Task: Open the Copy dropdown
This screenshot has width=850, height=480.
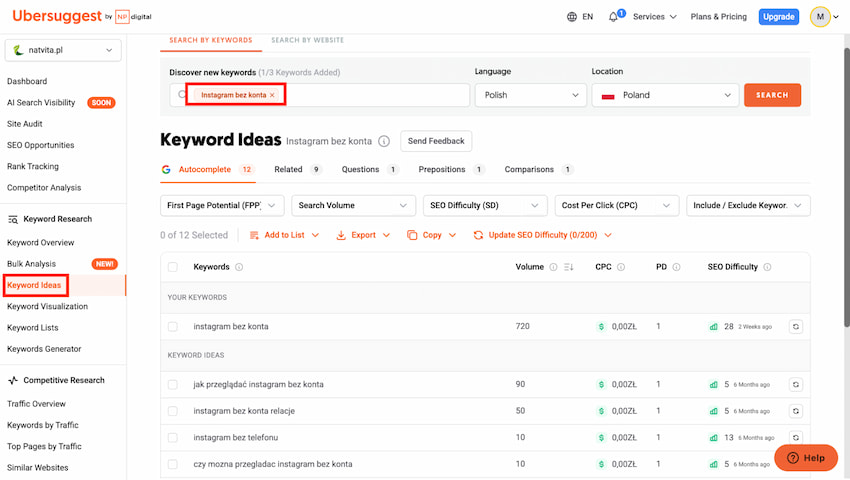Action: [x=432, y=235]
